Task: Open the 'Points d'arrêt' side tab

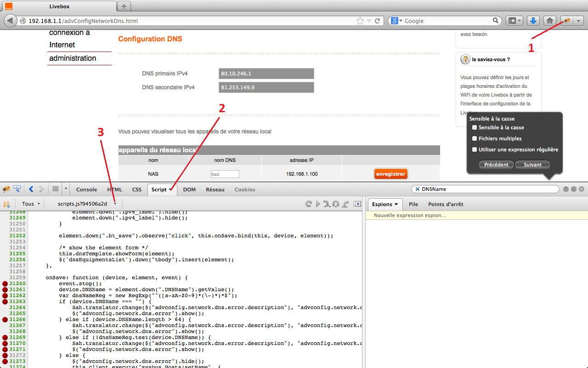Action: (446, 204)
